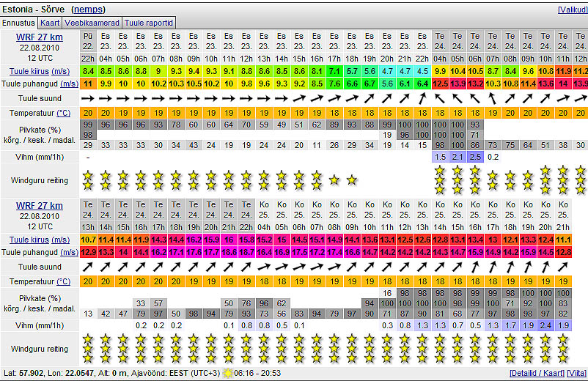Click the rating stars under Pü 22. 22h
This screenshot has width=588, height=381.
click(88, 180)
